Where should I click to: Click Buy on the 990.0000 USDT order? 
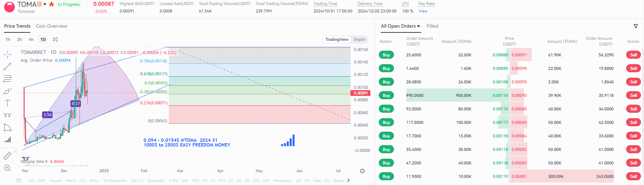click(x=386, y=95)
